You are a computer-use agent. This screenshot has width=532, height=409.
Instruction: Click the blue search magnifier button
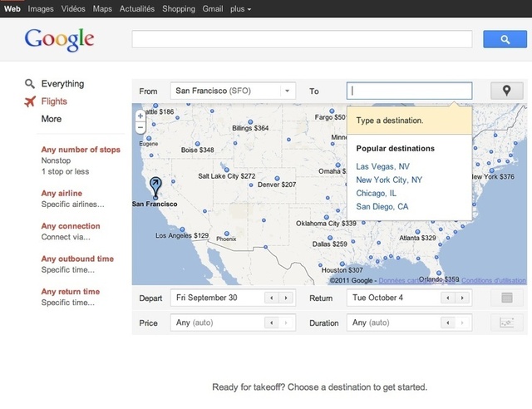click(500, 39)
